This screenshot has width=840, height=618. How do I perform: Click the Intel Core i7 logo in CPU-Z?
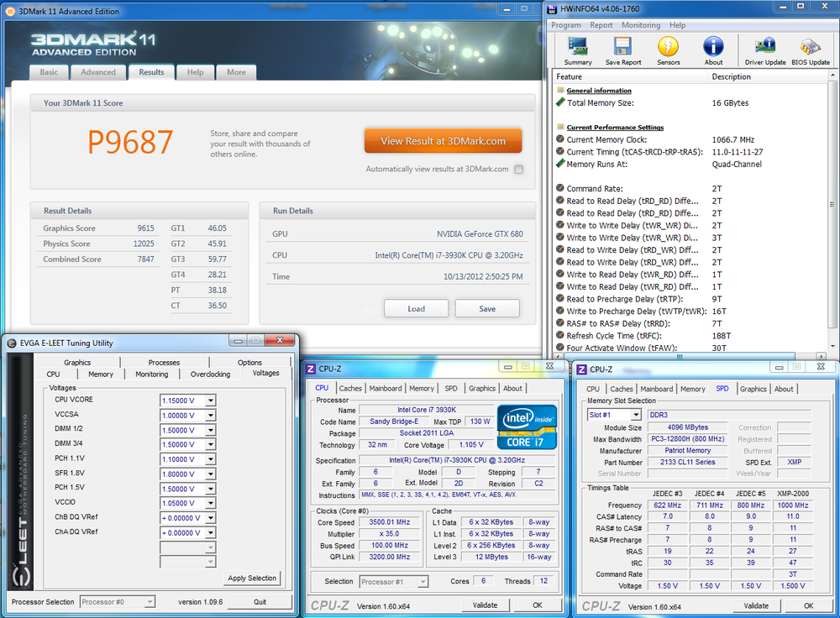tap(527, 427)
